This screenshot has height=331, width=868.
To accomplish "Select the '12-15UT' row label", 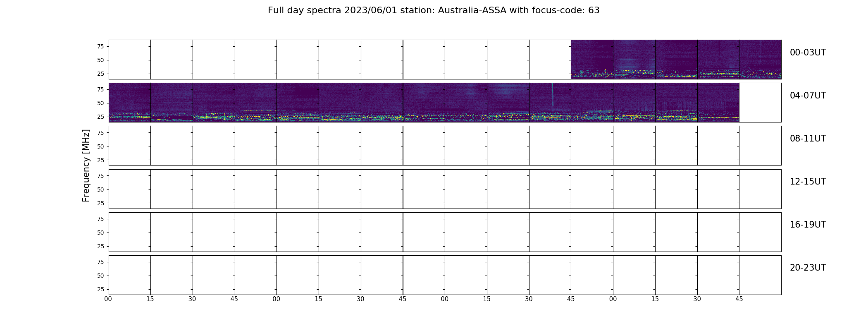I will 808,182.
